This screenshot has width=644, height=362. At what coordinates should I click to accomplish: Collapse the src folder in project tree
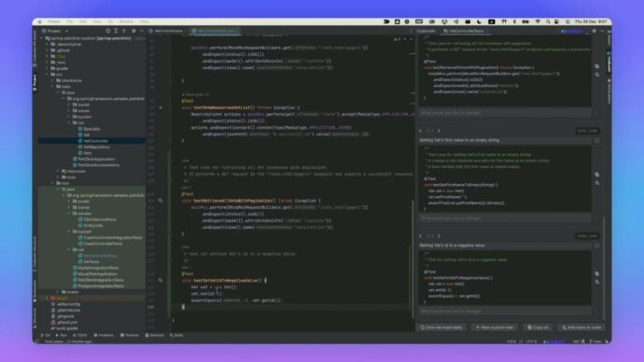click(x=48, y=75)
